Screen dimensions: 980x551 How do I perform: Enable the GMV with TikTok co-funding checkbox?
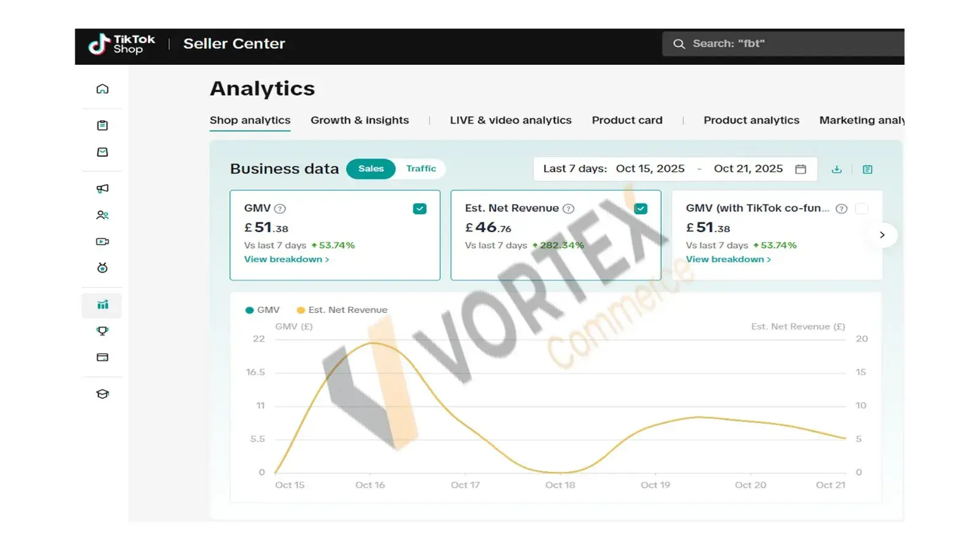click(x=862, y=209)
